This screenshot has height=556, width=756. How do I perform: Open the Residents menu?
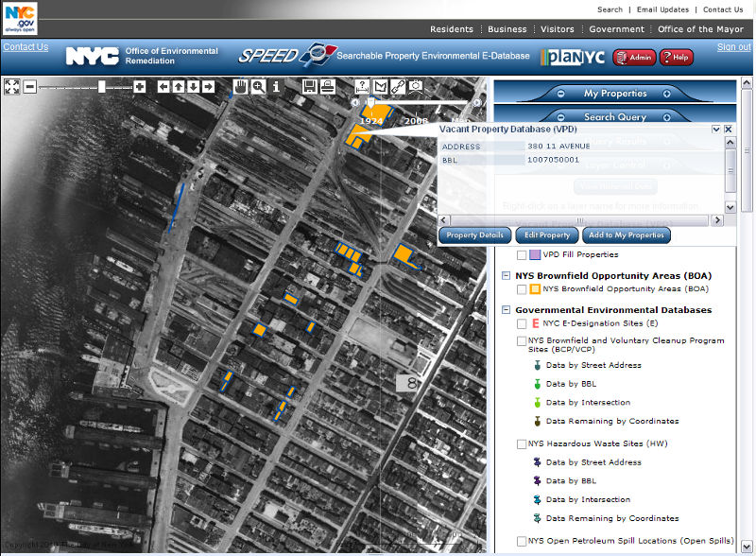click(x=452, y=29)
